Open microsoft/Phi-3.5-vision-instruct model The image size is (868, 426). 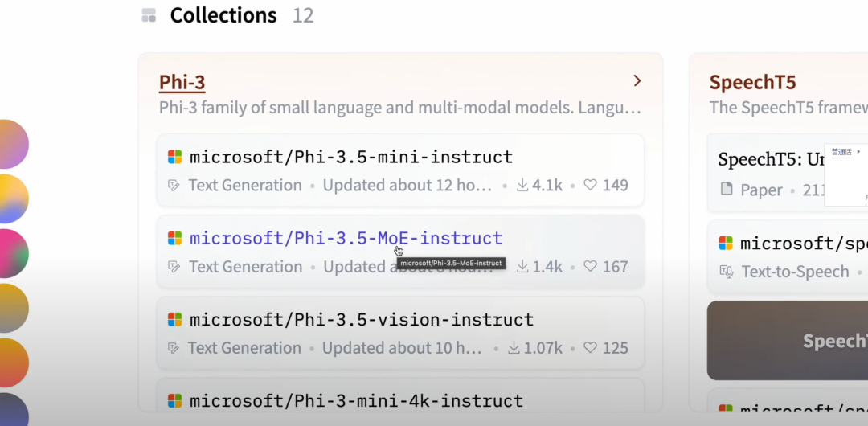coord(362,320)
